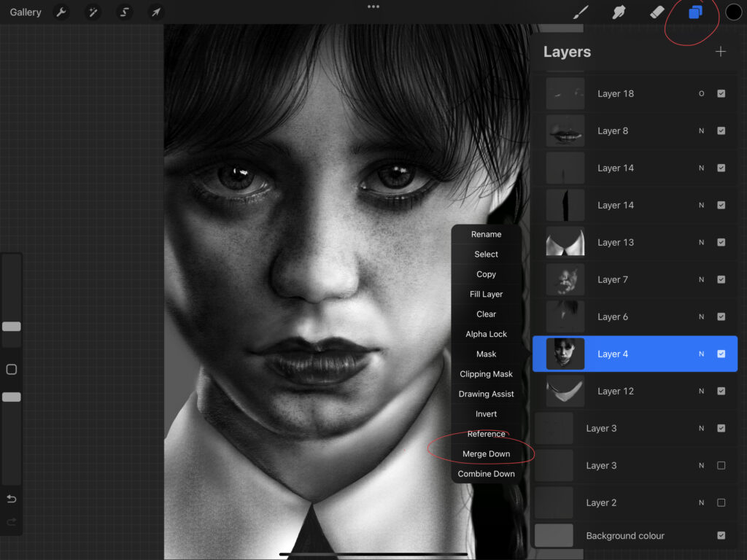Select the Brush tool

(581, 12)
